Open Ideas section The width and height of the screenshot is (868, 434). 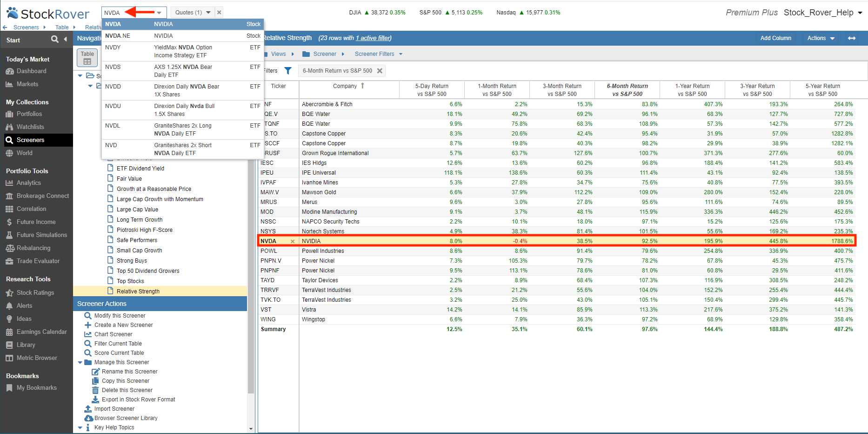click(24, 319)
